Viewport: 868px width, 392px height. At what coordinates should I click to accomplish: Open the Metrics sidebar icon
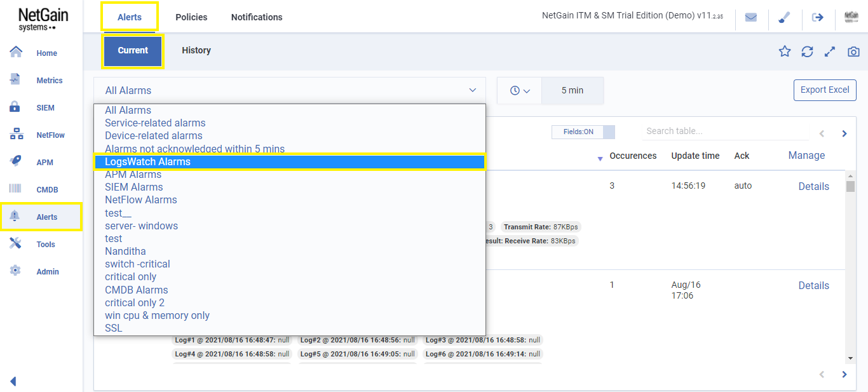click(x=16, y=80)
